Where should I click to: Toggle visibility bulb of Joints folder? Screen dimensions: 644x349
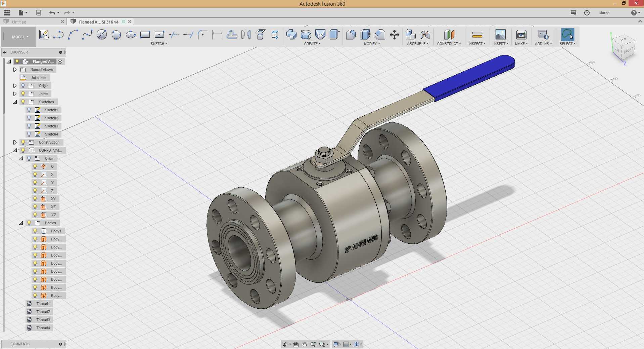[23, 94]
